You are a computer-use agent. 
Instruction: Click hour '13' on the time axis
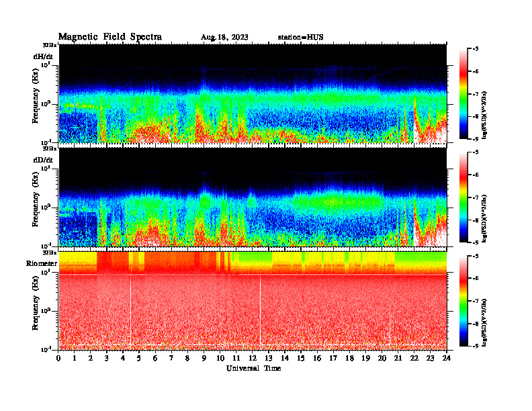[269, 358]
